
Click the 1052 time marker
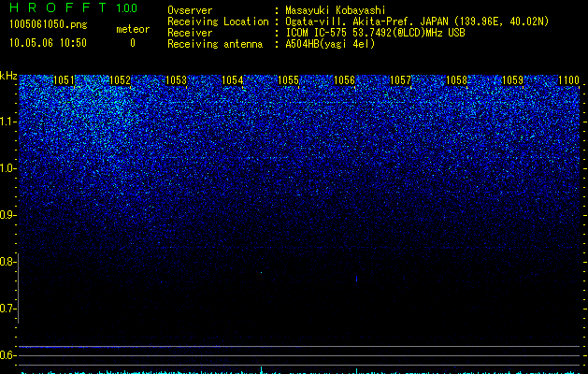[x=120, y=80]
